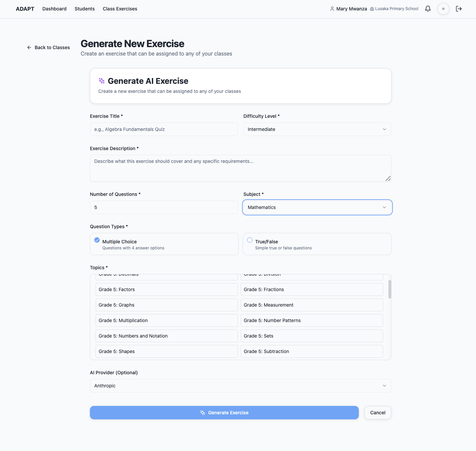Open the Subject dropdown showing Mathematics
The height and width of the screenshot is (451, 476).
click(317, 207)
